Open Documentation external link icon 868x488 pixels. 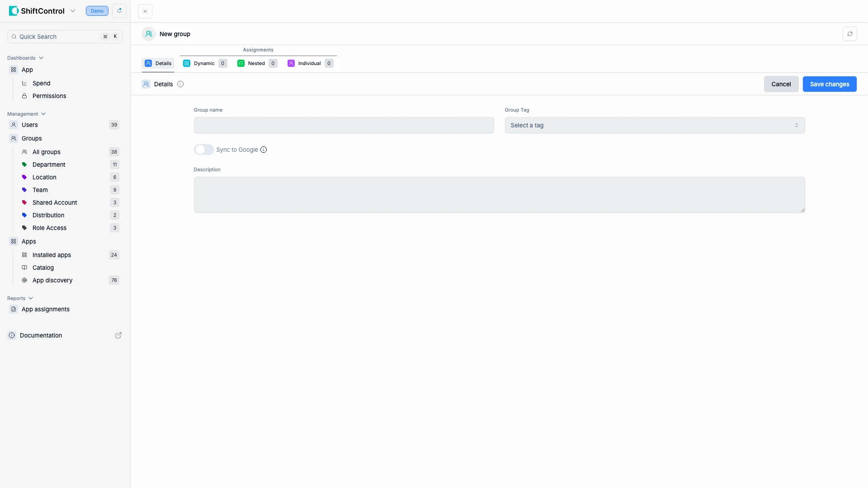118,335
